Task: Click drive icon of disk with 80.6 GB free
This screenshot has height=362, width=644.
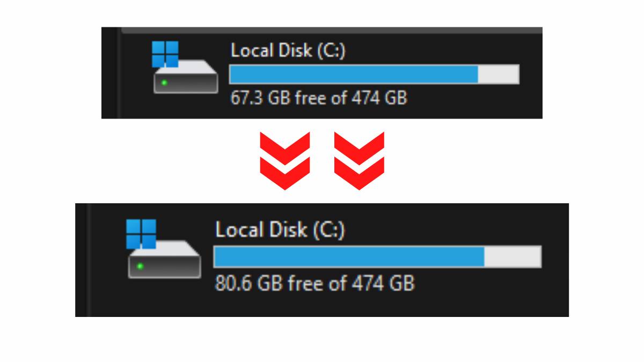Action: (x=164, y=260)
